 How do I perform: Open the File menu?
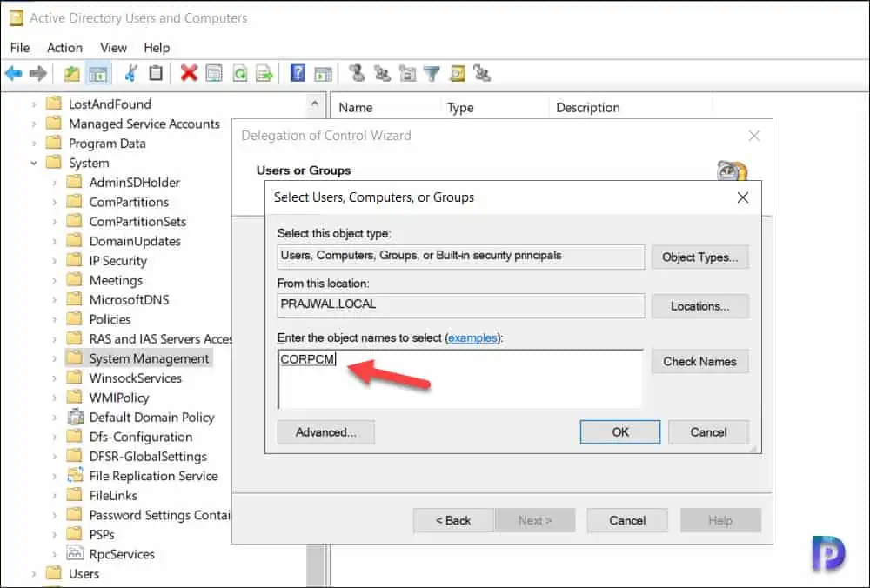20,48
